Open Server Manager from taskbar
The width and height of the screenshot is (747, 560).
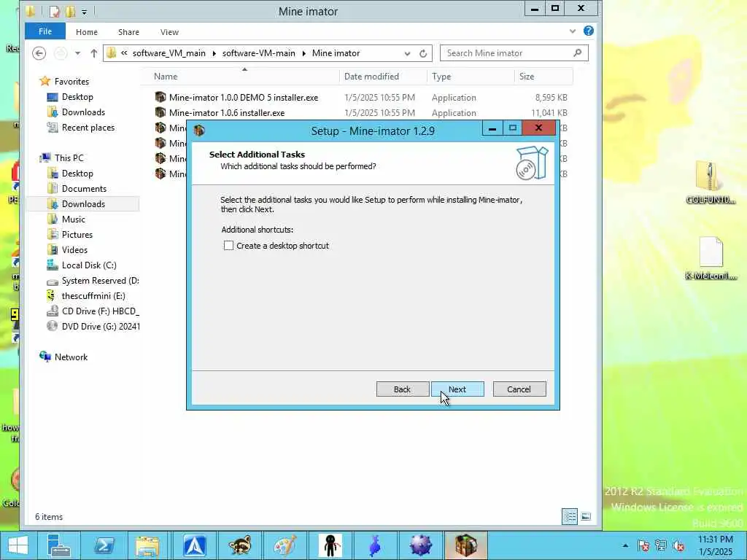[59, 545]
